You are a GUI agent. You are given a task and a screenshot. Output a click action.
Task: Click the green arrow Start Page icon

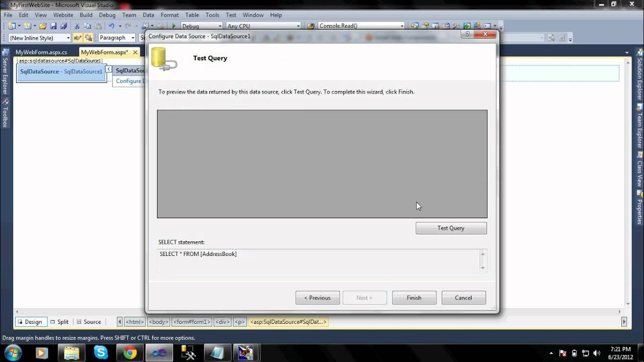tap(467, 26)
